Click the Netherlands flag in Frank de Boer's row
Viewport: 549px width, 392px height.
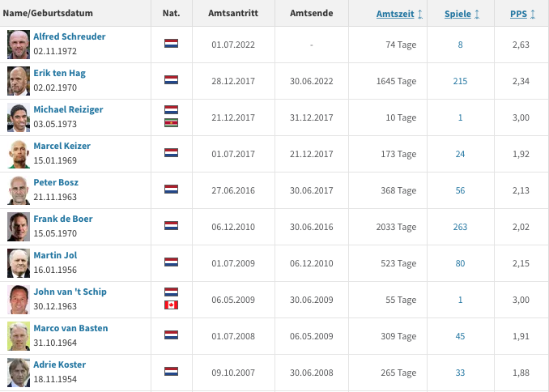pyautogui.click(x=171, y=226)
